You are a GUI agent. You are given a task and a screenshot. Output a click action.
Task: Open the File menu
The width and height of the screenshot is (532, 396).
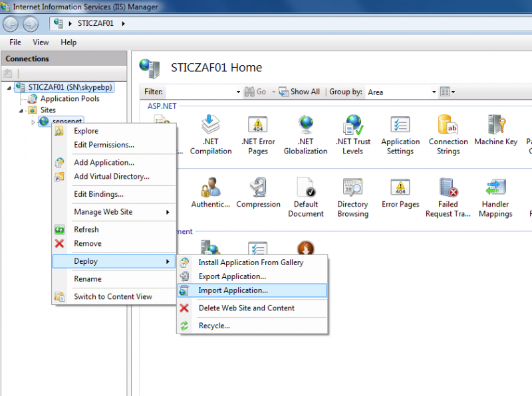[15, 43]
